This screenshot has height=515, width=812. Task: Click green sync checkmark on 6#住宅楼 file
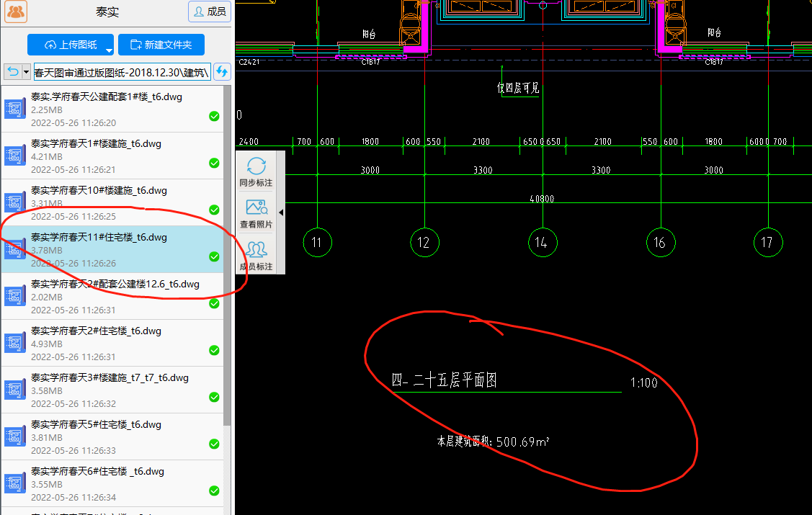214,491
